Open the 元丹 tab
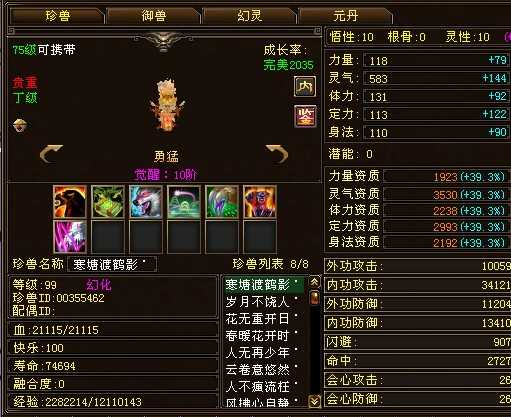This screenshot has height=417, width=511. [x=346, y=16]
